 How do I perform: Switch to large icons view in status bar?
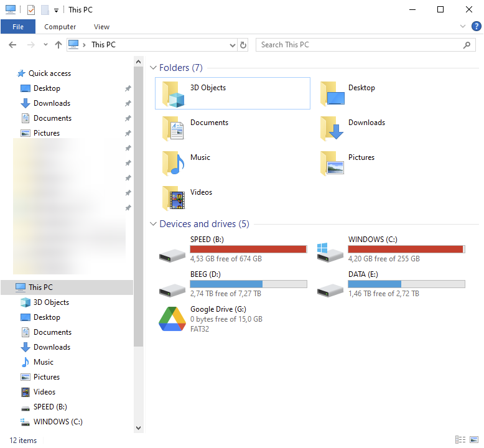(x=474, y=440)
